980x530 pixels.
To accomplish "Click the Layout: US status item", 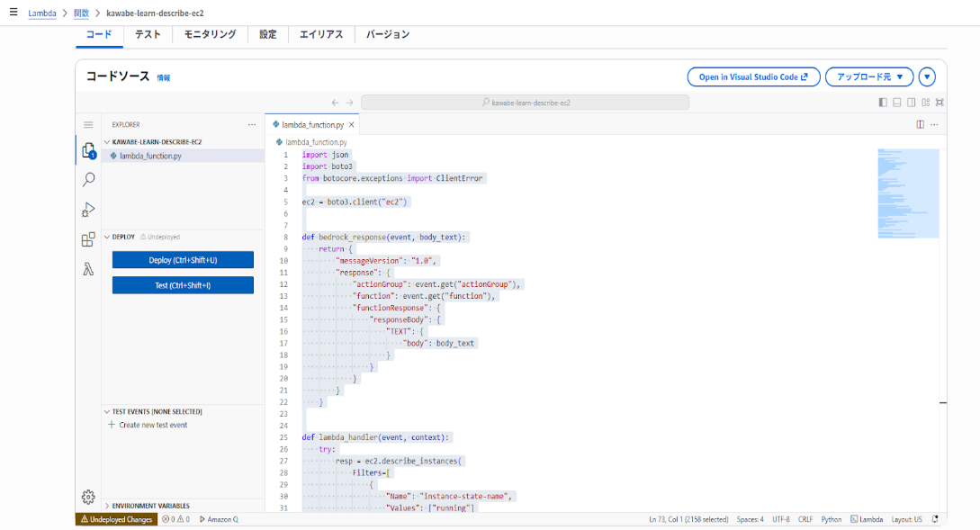I will tap(906, 519).
